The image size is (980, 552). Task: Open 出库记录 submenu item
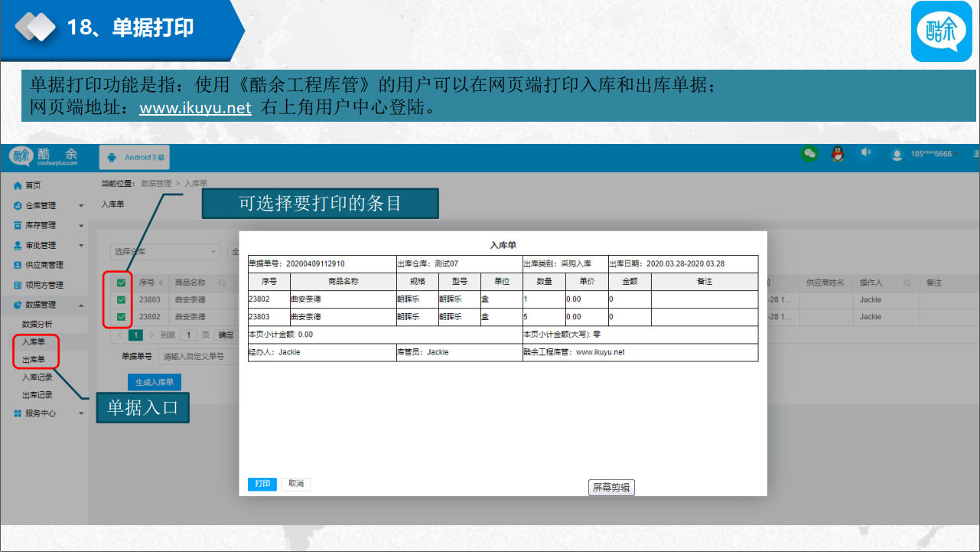(x=37, y=395)
